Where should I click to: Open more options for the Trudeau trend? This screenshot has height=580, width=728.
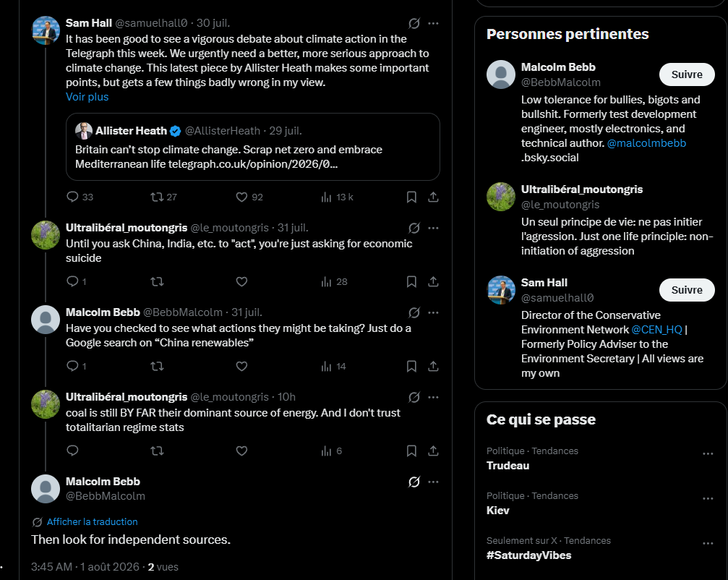708,453
